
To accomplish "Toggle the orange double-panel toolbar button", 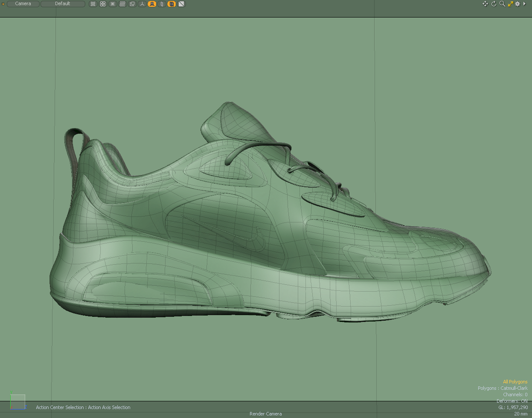I will (172, 4).
